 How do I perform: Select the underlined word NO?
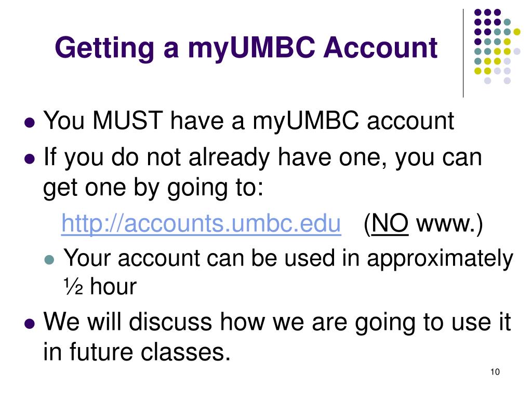[390, 223]
